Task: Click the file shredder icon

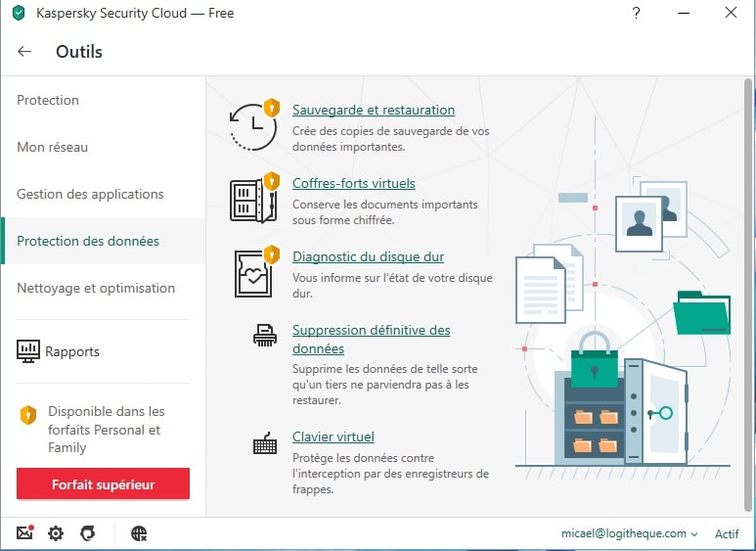Action: pos(264,338)
